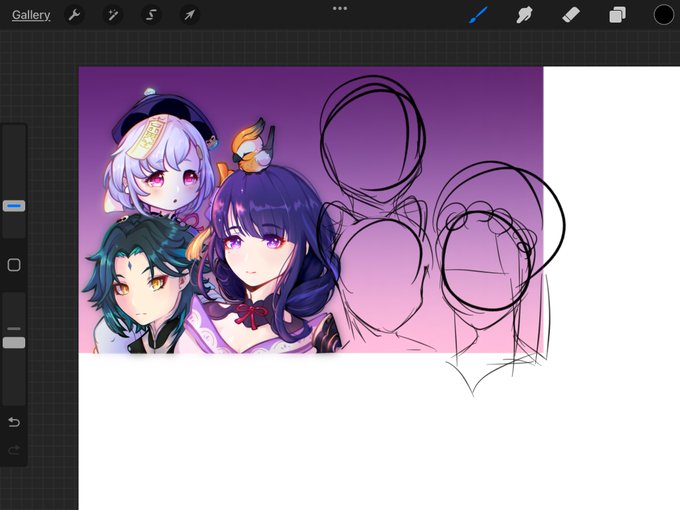
Task: Open the black color picker swatch
Action: coord(664,15)
